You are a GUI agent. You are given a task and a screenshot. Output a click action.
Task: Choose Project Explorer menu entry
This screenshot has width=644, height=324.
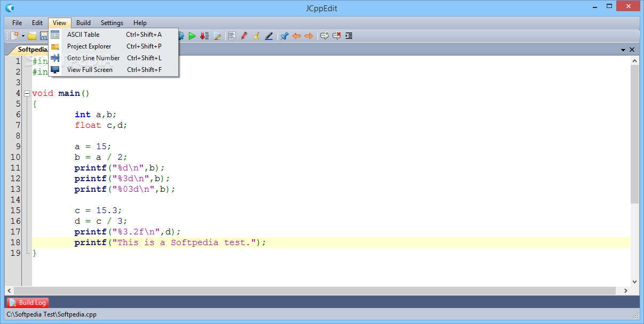[x=113, y=46]
